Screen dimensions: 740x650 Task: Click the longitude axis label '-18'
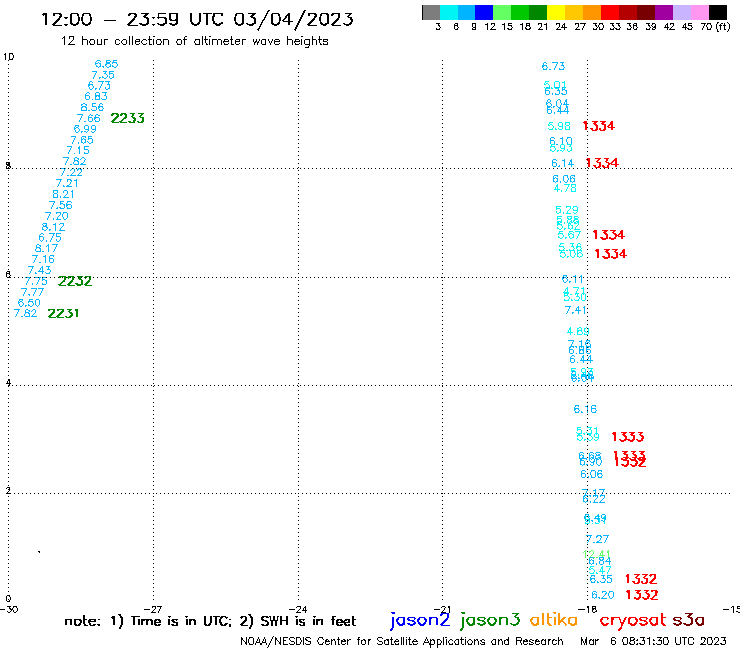588,609
